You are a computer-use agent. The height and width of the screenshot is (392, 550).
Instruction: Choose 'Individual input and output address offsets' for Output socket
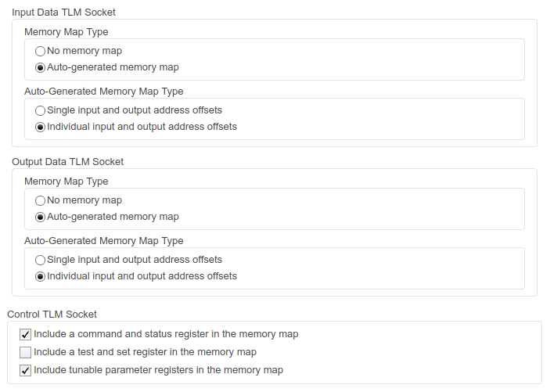[41, 276]
